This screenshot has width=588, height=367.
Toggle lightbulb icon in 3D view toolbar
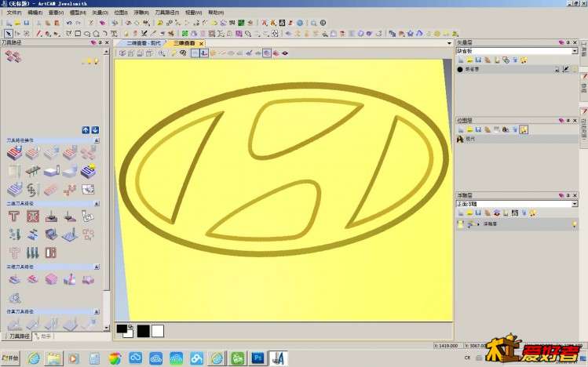(x=173, y=53)
